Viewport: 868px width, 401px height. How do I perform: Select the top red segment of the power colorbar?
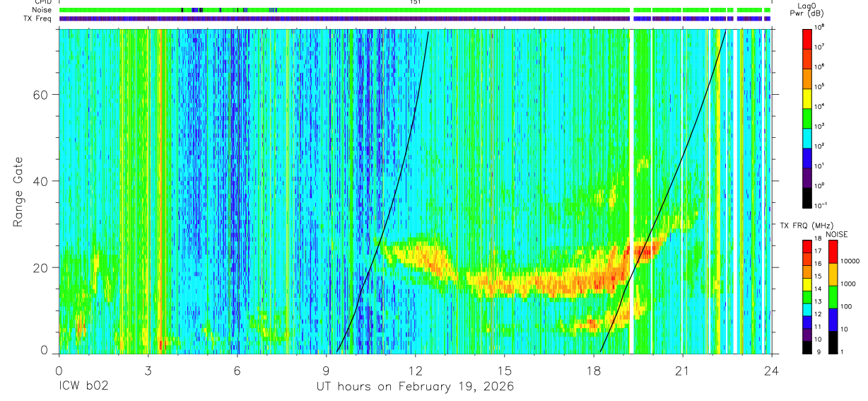[807, 39]
